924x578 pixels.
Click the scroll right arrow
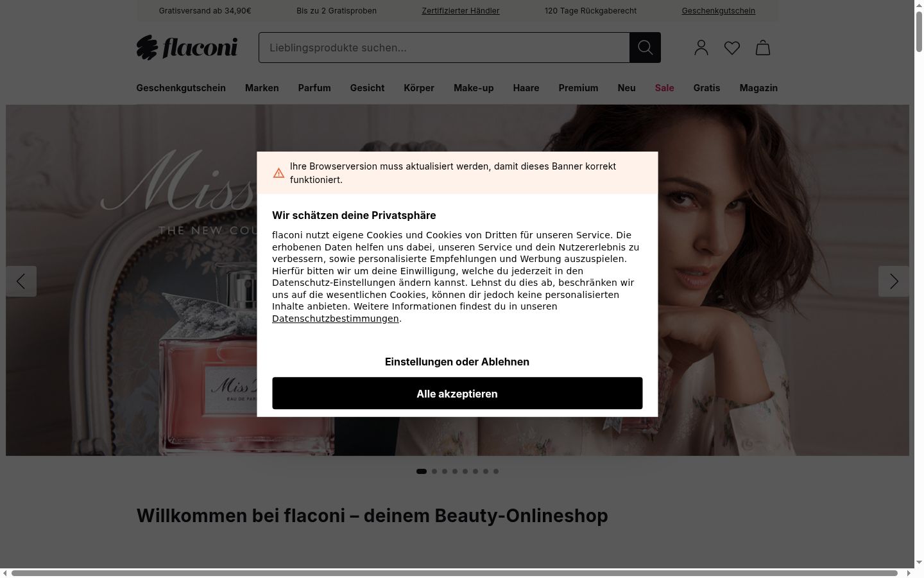909,573
